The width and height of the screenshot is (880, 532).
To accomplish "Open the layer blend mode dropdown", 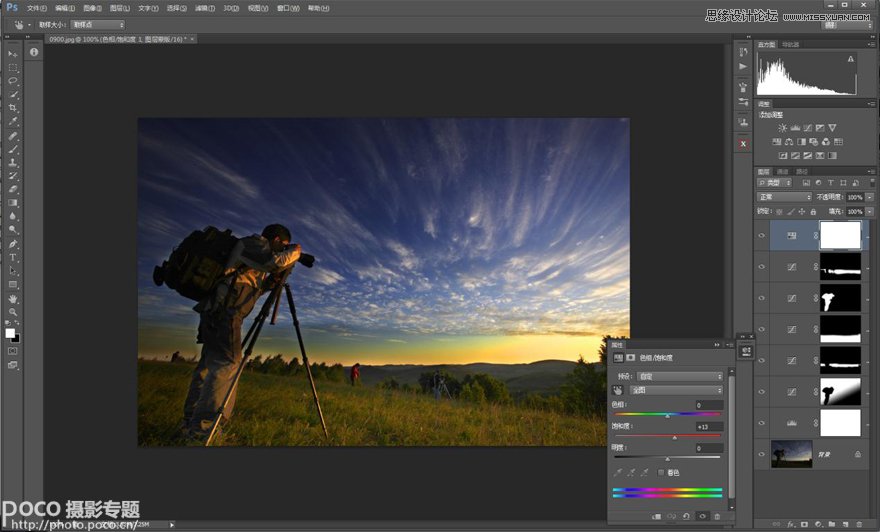I will pos(785,197).
